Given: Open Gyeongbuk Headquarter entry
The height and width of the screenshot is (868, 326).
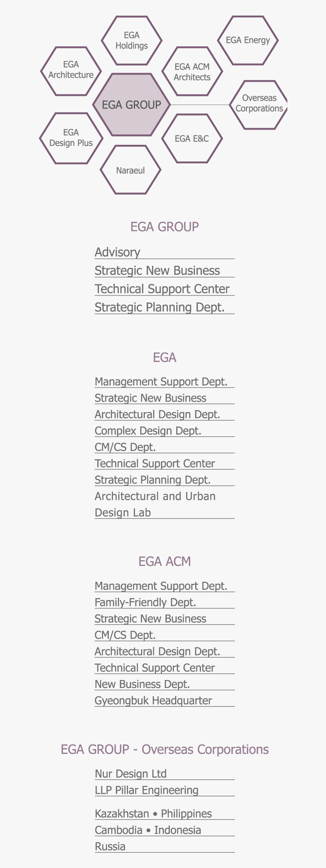Looking at the screenshot, I should [153, 700].
